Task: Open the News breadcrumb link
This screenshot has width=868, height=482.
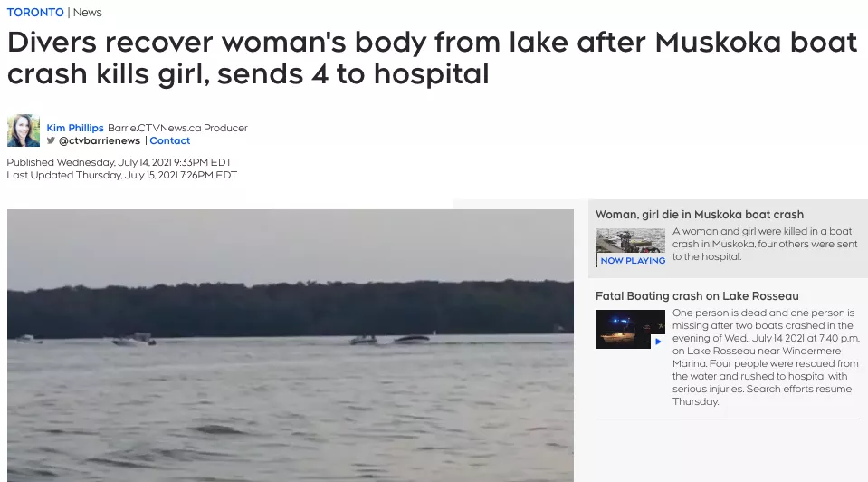Action: [88, 12]
